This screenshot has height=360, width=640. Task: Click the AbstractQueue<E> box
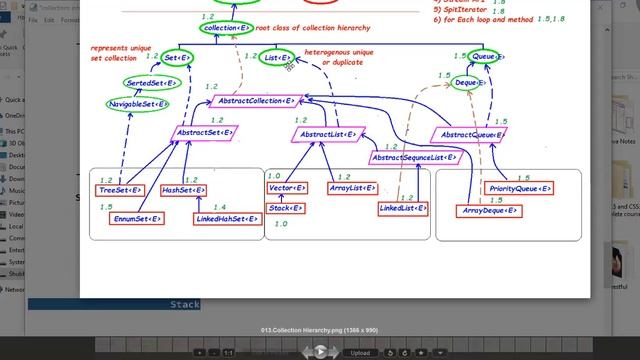[x=469, y=135]
